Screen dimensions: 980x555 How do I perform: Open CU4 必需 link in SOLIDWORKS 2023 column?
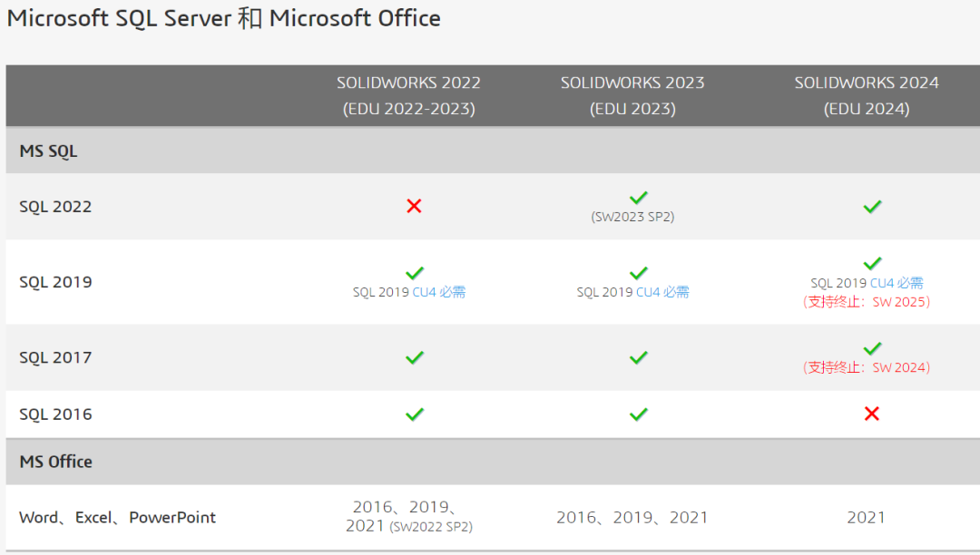(x=662, y=292)
